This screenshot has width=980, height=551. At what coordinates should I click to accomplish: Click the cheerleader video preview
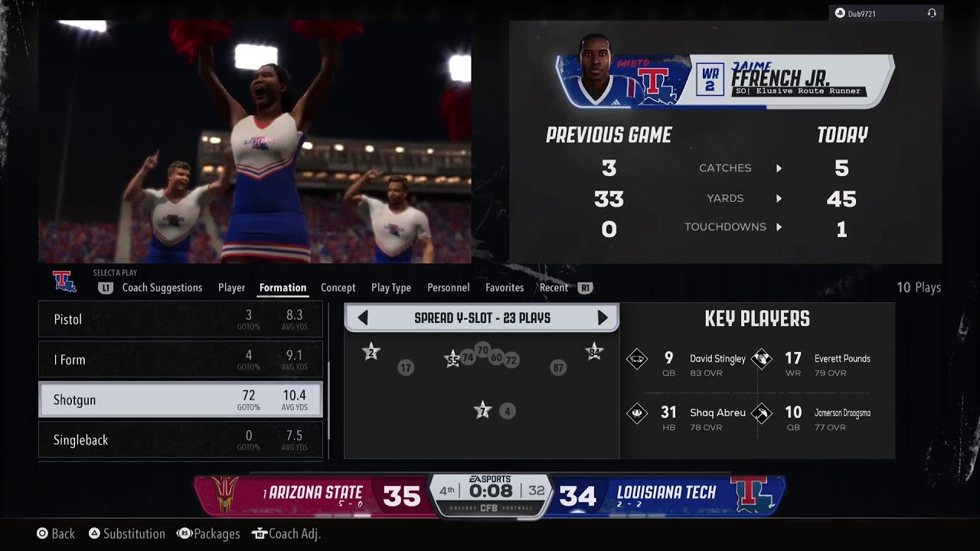[255, 142]
